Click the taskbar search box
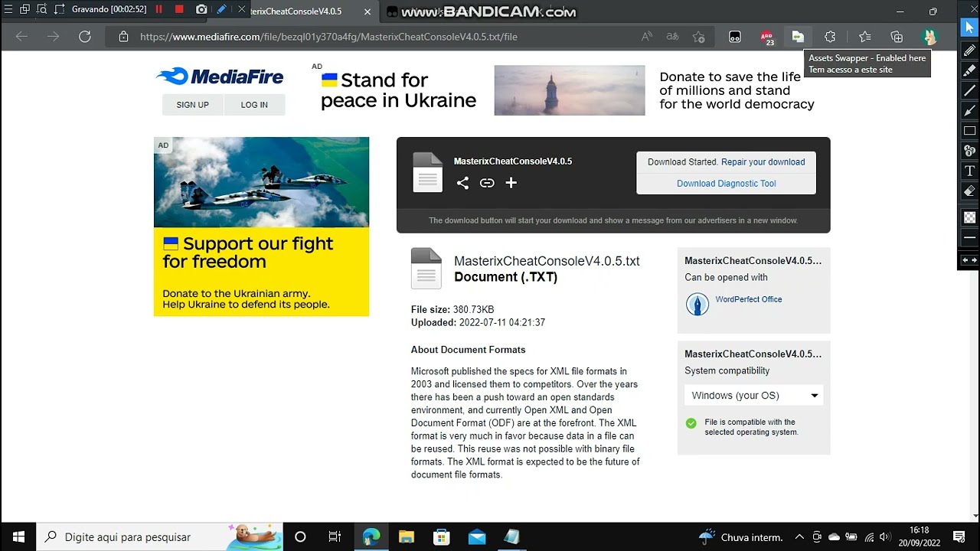 click(159, 536)
